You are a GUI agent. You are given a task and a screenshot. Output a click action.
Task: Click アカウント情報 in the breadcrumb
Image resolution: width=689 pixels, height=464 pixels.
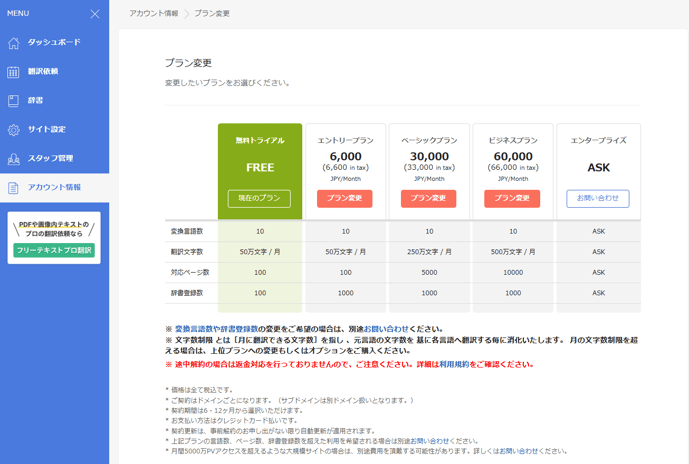click(x=153, y=14)
